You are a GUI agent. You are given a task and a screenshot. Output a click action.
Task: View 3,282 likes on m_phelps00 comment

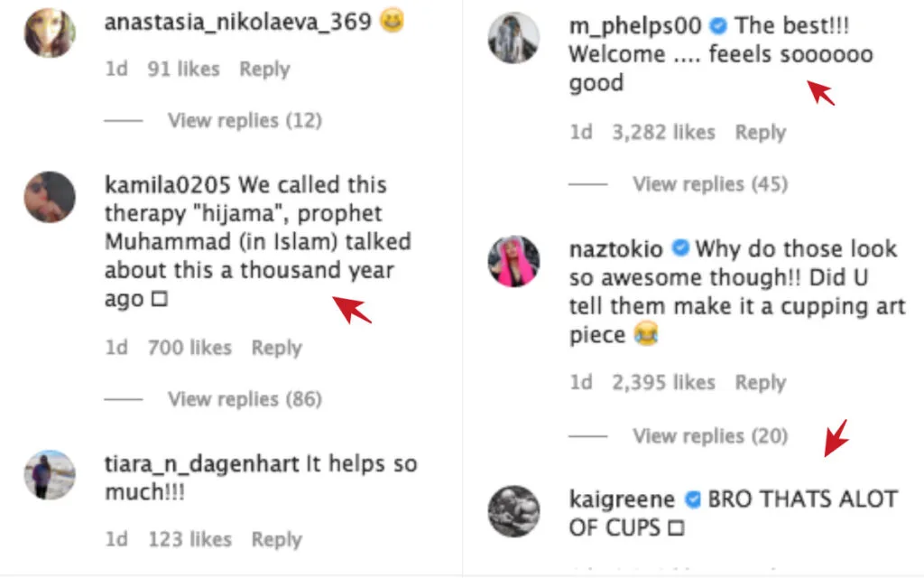663,133
